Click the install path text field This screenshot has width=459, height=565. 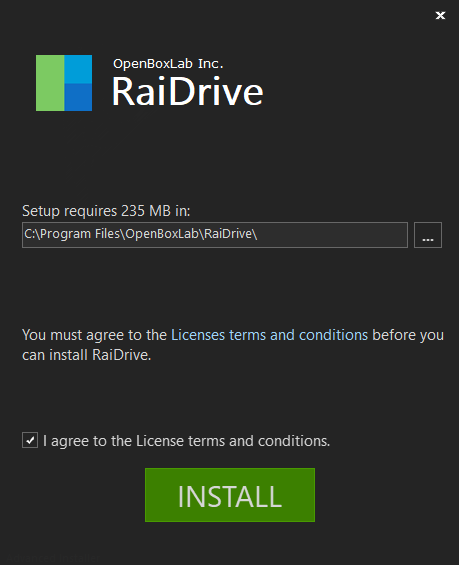[215, 235]
